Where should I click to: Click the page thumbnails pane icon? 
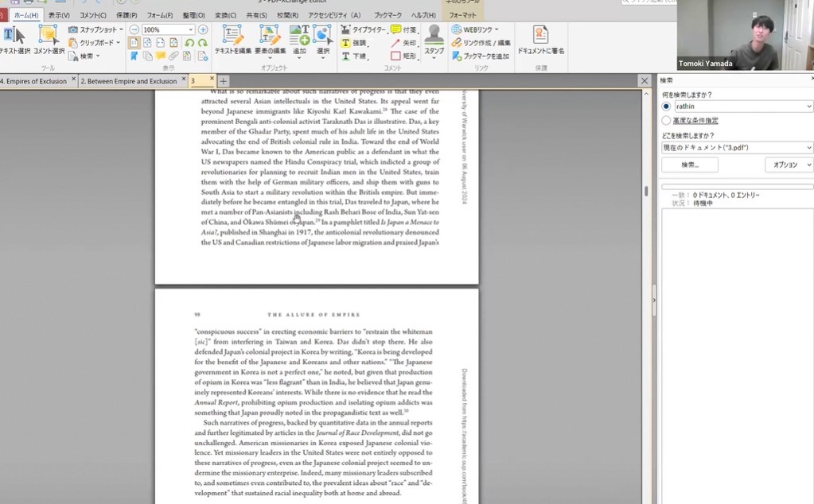[x=147, y=56]
